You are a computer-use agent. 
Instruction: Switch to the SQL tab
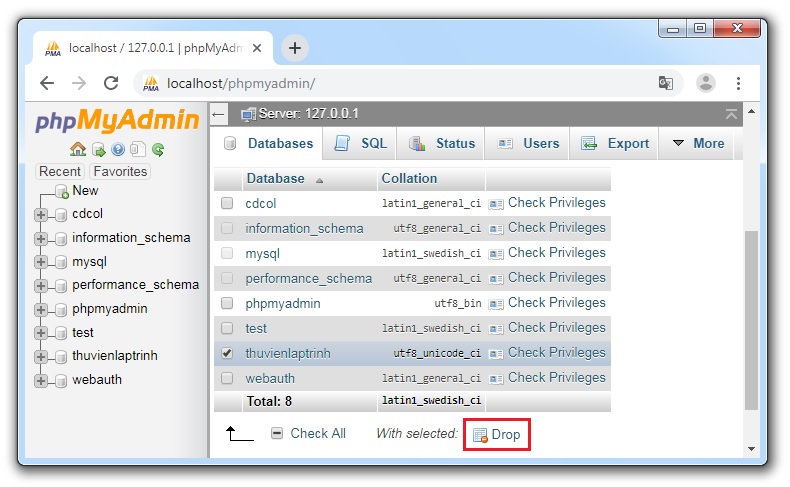pyautogui.click(x=361, y=143)
